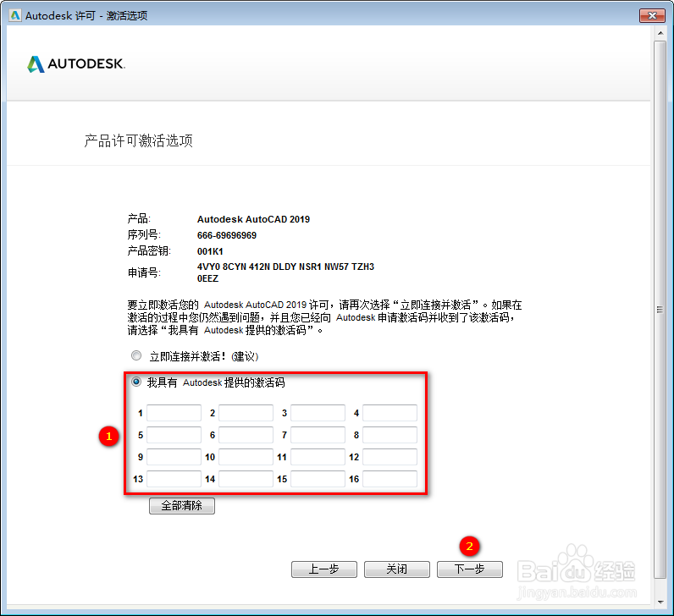This screenshot has width=674, height=616.
Task: Click the Autodesk app icon in title bar
Action: (x=15, y=15)
